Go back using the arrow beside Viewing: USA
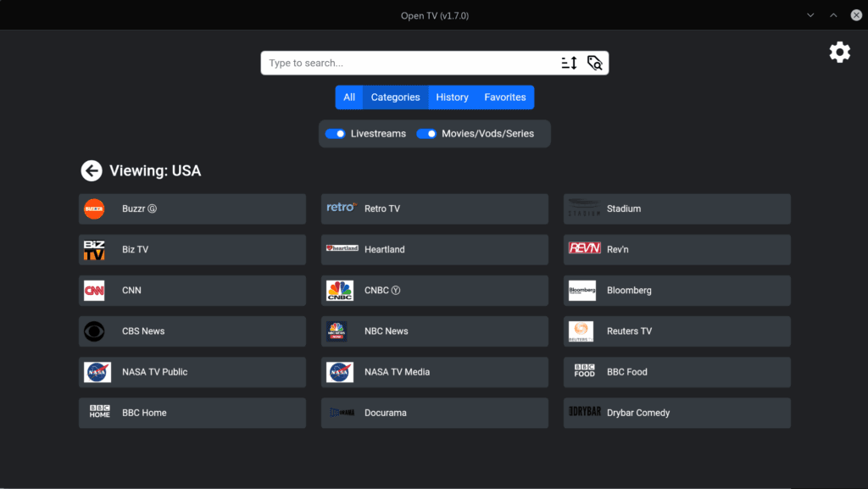Viewport: 868px width, 489px height. pyautogui.click(x=92, y=171)
